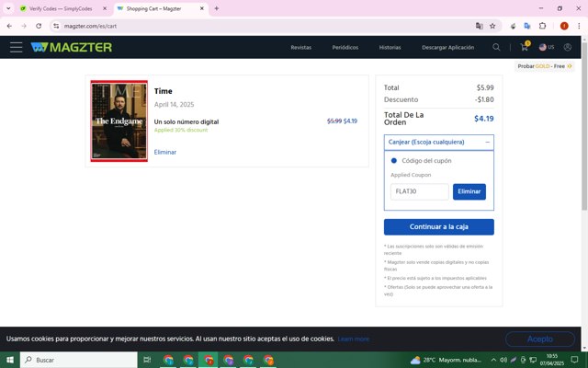Open the Time magazine cover thumbnail

pyautogui.click(x=119, y=121)
